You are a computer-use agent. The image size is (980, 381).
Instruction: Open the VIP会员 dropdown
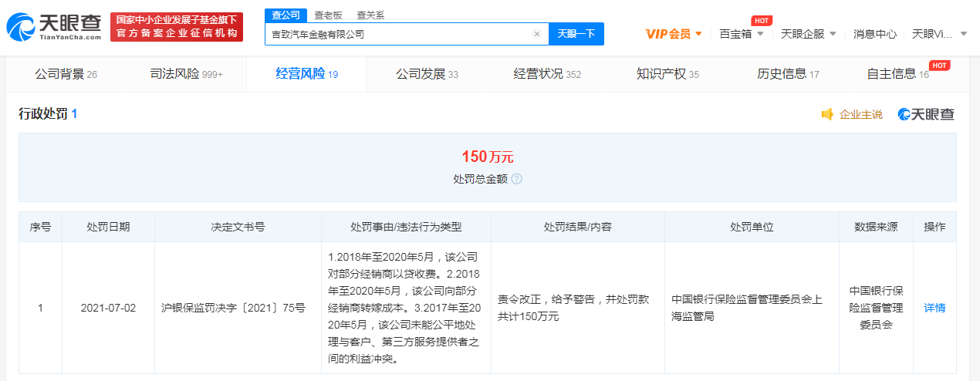[x=674, y=34]
